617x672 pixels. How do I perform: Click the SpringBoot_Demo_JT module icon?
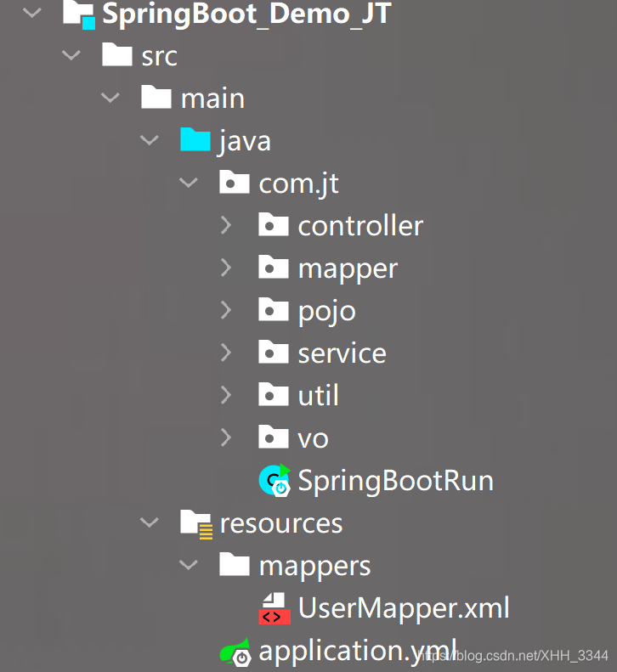tap(79, 14)
